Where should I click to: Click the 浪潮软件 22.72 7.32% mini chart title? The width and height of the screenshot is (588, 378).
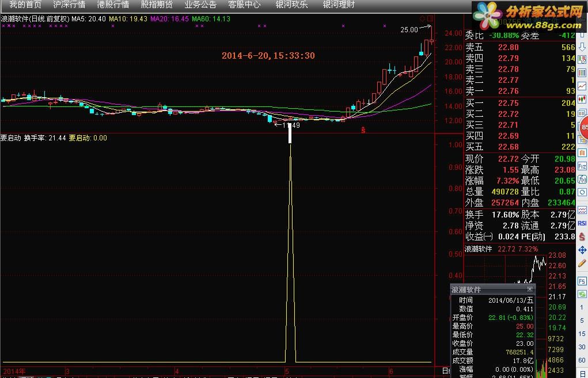(502, 249)
